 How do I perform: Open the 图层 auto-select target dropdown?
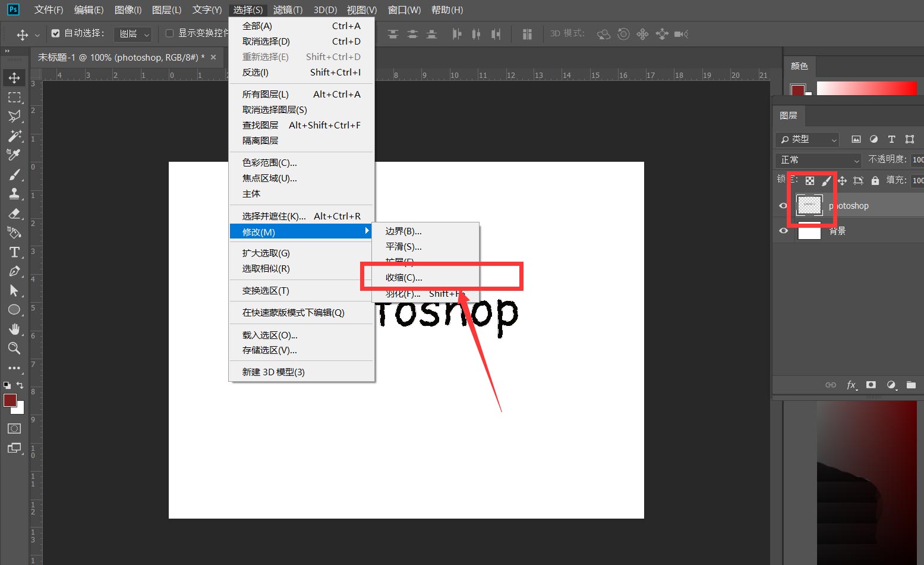click(x=133, y=34)
